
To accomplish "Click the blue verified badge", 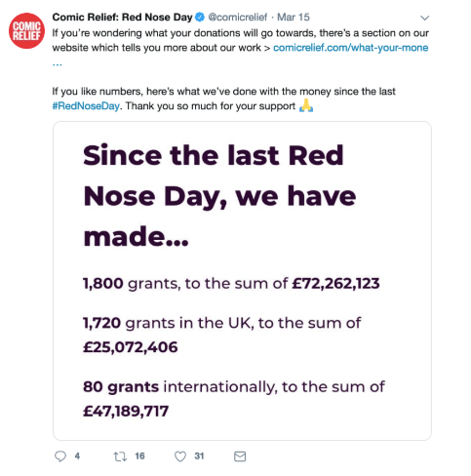I will (200, 17).
